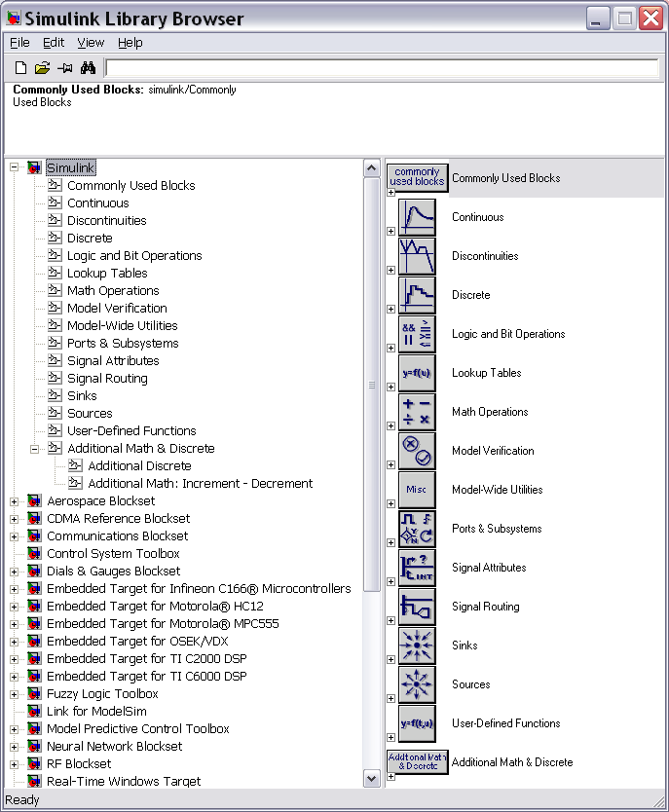Select the Logic and Bit Operations icon
Viewport: 669px width, 812px height.
pos(417,334)
